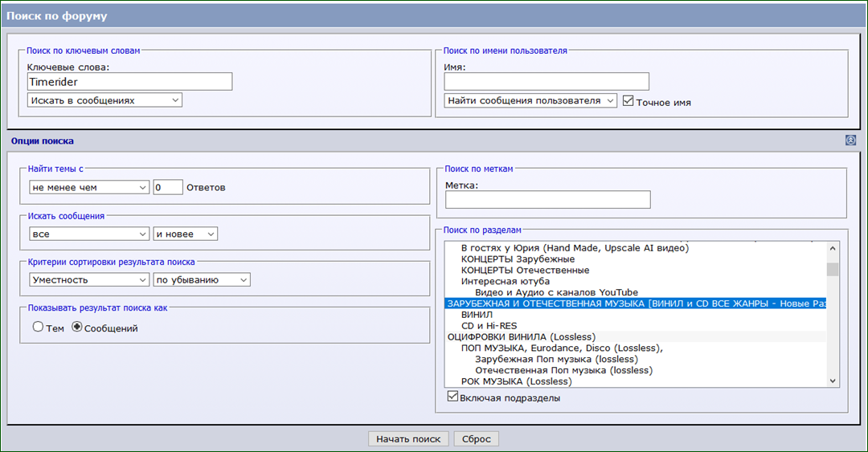Open the sort by relevance dropdown
Image resolution: width=868 pixels, height=452 pixels.
(89, 279)
